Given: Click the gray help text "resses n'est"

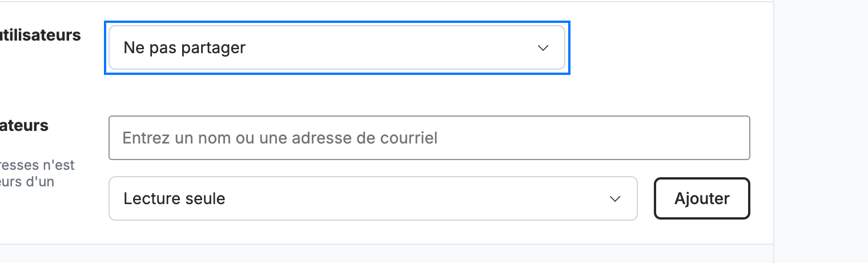Looking at the screenshot, I should (x=37, y=165).
